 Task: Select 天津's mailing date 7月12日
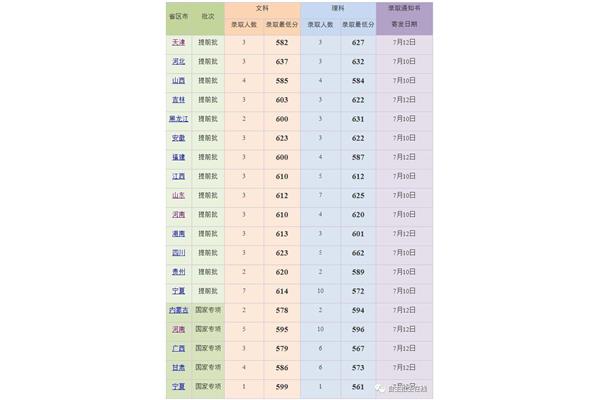point(404,42)
